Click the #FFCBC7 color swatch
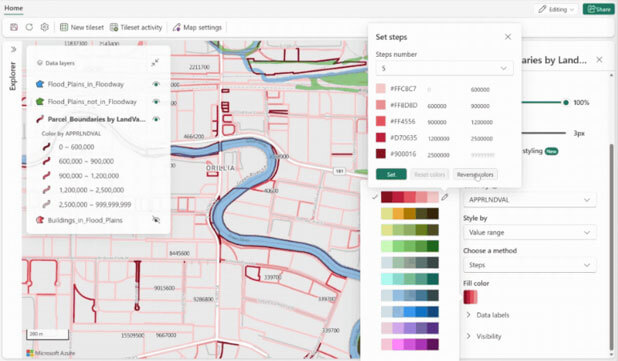 380,89
